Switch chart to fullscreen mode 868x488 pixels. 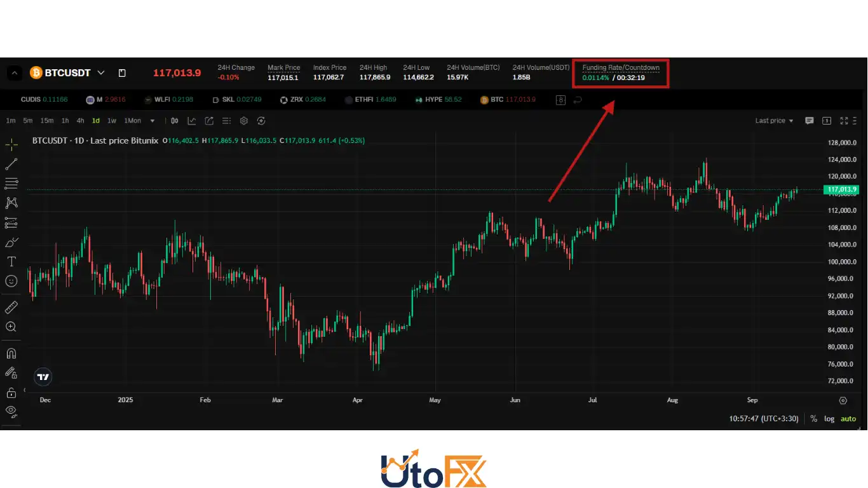(x=844, y=121)
